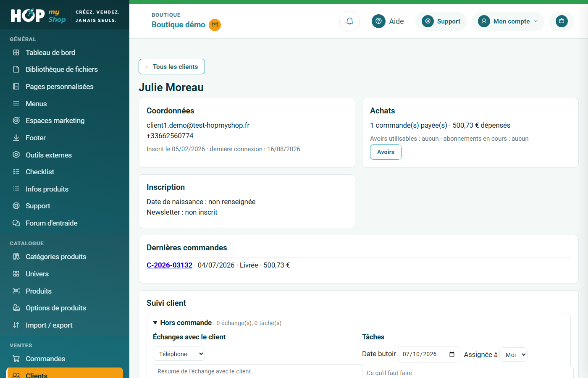The width and height of the screenshot is (588, 378).
Task: Click the Produits barcode icon
Action: pyautogui.click(x=16, y=291)
